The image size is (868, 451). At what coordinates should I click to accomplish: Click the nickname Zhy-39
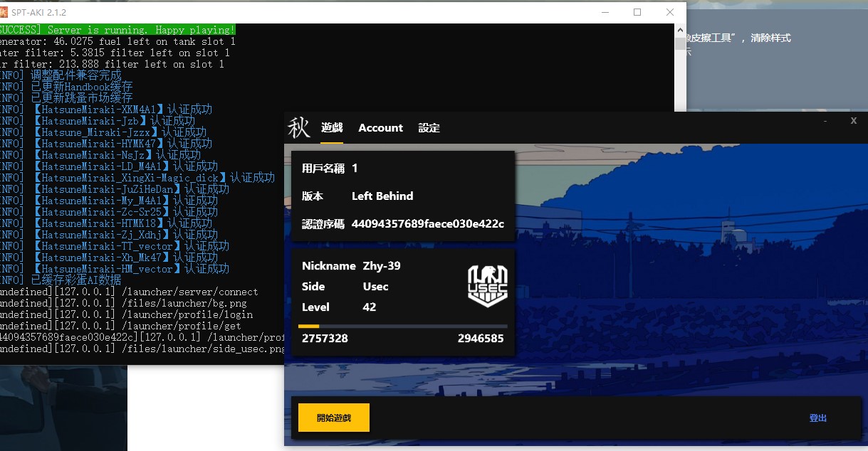[382, 266]
